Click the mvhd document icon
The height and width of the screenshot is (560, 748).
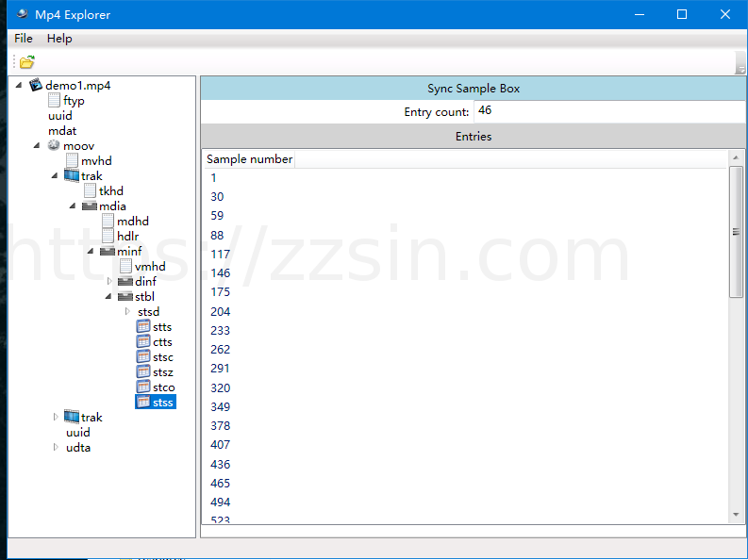tap(72, 161)
